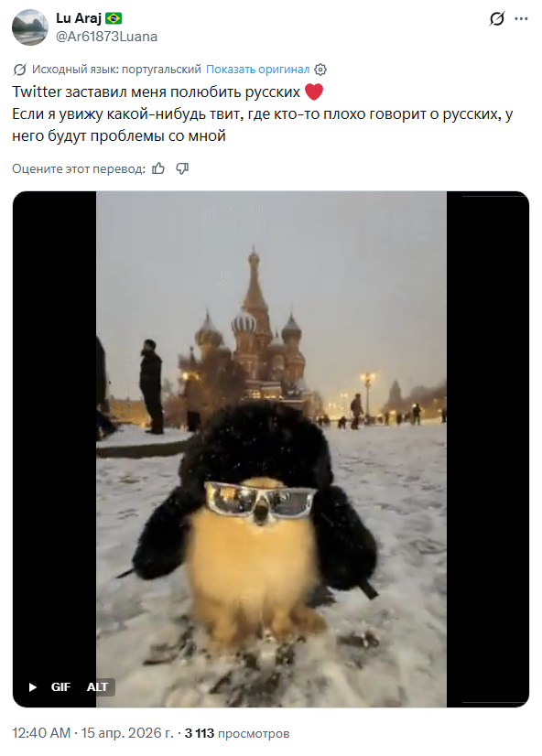
Task: Click the Grok icon beside the options menu
Action: click(496, 19)
